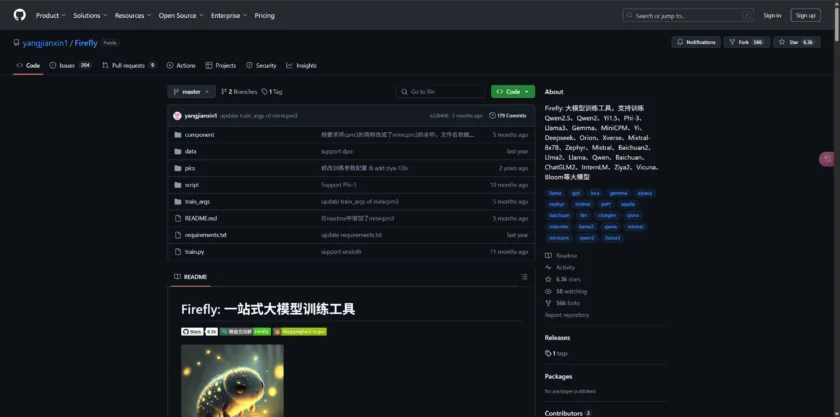Open the README outline list icon

click(523, 277)
